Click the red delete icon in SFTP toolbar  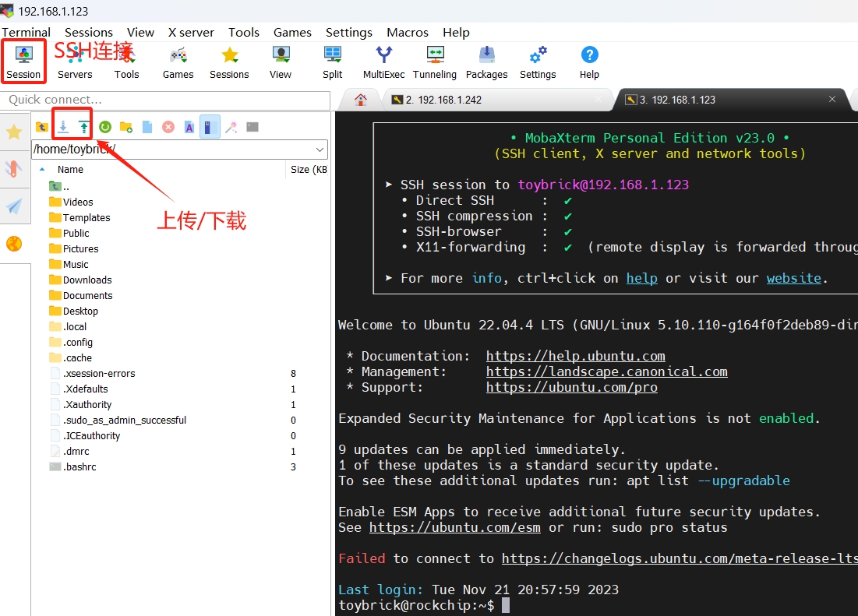pyautogui.click(x=168, y=128)
